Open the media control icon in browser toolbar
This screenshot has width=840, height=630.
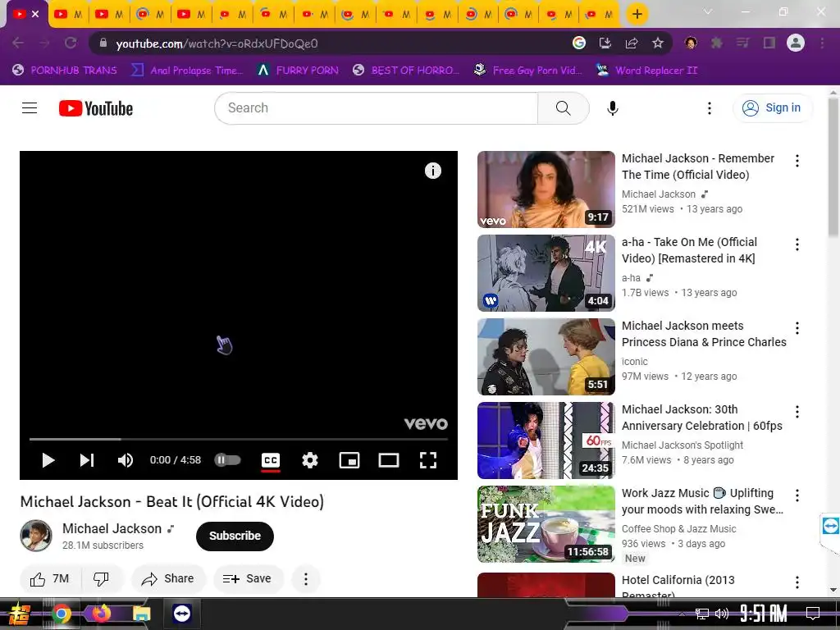743,43
